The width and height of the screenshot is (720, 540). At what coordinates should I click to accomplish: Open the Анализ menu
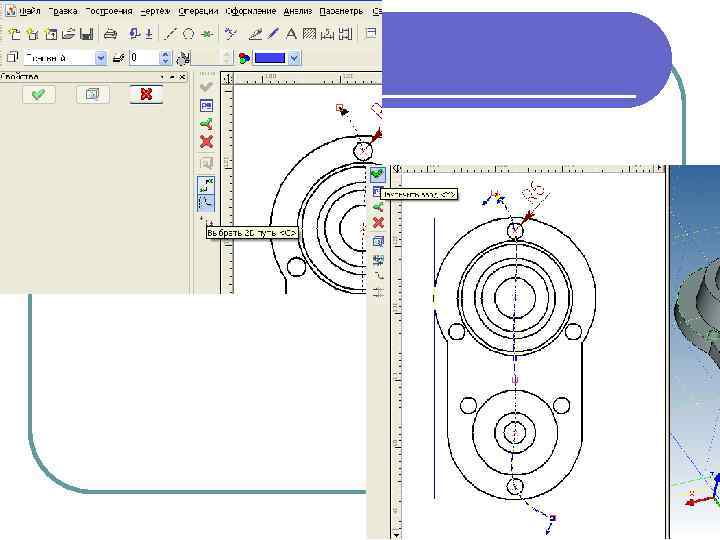coord(298,11)
